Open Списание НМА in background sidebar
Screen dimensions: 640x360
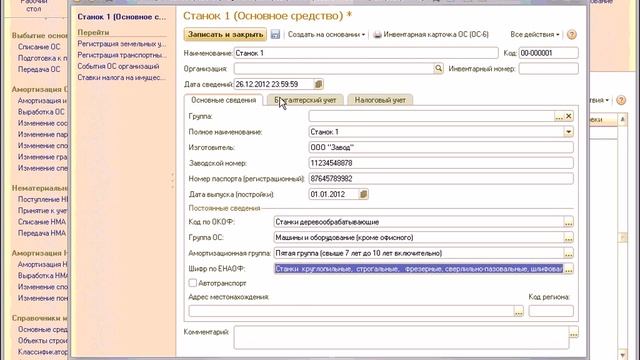click(x=42, y=222)
